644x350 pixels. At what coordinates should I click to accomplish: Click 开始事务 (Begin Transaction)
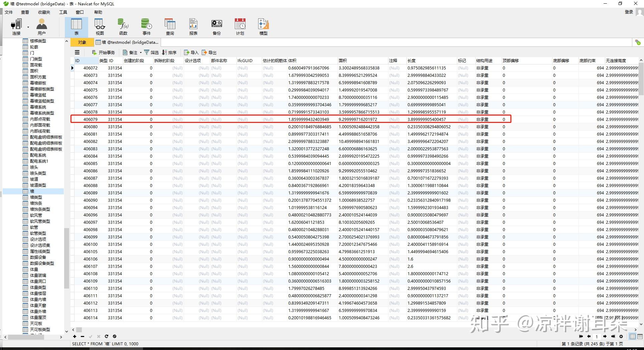[104, 52]
